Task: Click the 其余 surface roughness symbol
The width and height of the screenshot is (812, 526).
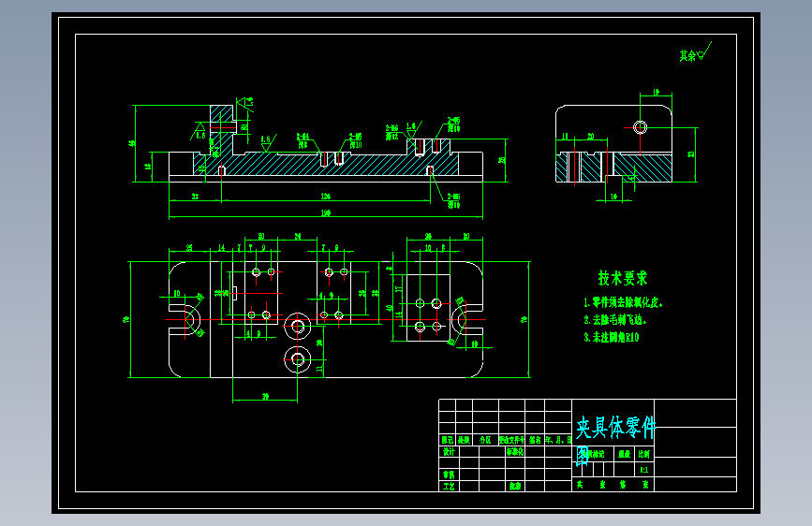Action: [696, 52]
